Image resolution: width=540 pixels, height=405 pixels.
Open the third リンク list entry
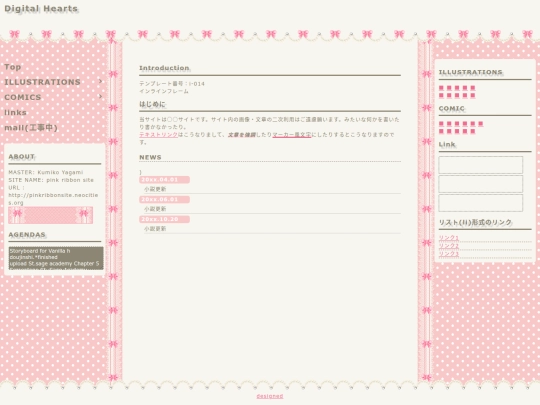449,253
